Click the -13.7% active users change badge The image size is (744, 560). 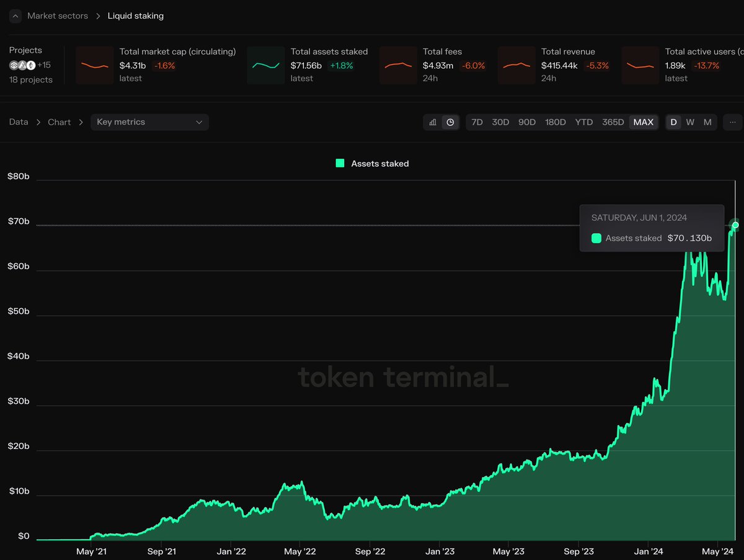pos(706,66)
